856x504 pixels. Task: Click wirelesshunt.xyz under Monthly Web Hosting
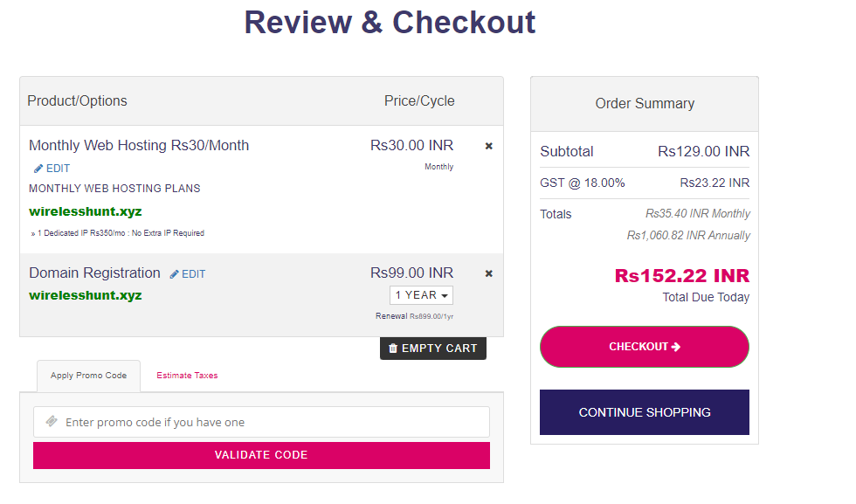click(x=85, y=211)
